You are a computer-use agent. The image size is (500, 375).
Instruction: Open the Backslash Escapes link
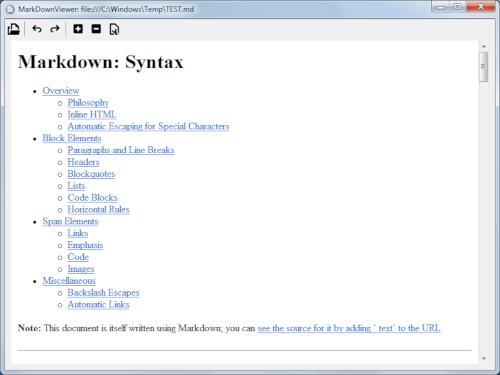click(x=103, y=293)
